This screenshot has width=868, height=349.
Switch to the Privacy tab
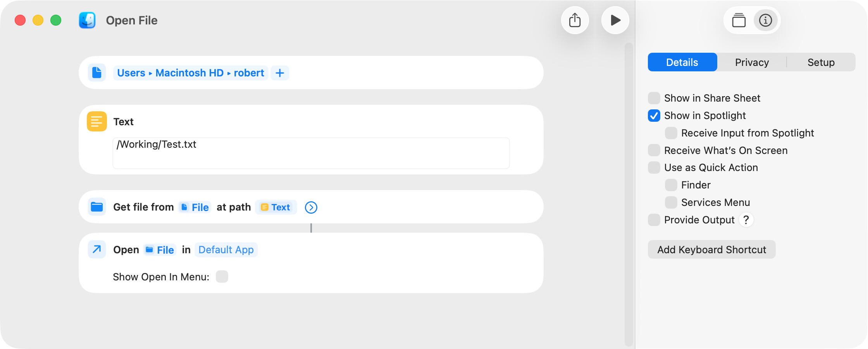pos(752,62)
